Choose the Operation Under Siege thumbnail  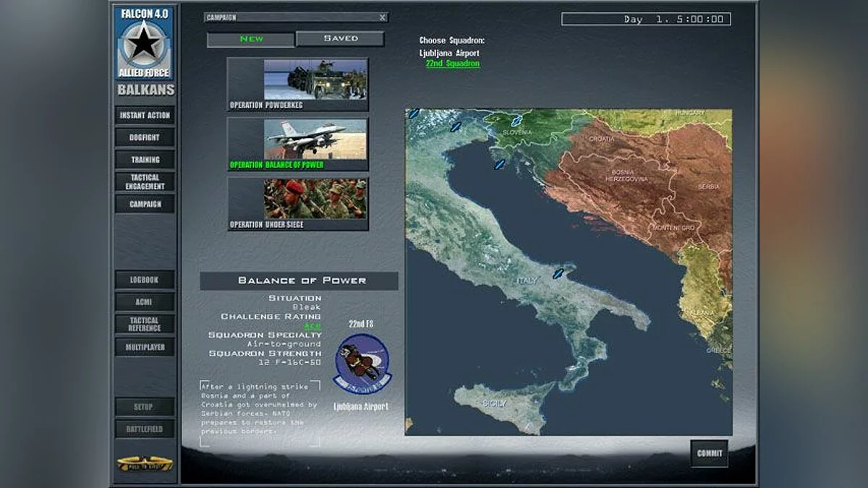click(297, 204)
